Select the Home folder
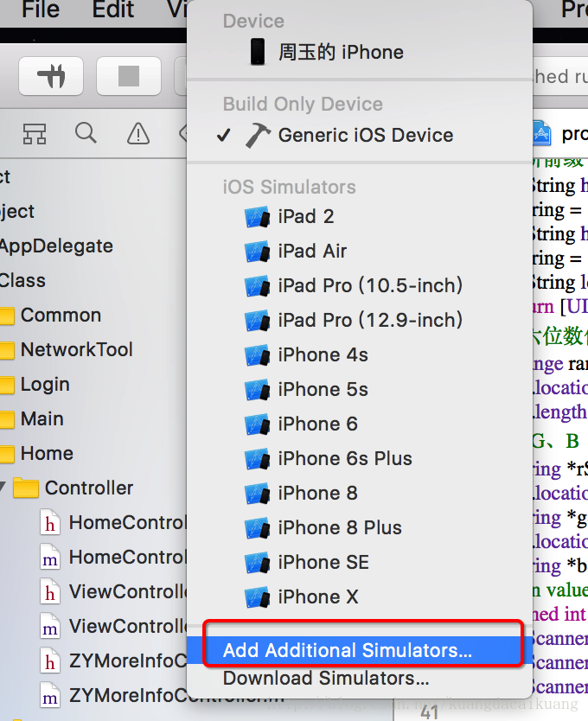Image resolution: width=588 pixels, height=721 pixels. pyautogui.click(x=47, y=453)
